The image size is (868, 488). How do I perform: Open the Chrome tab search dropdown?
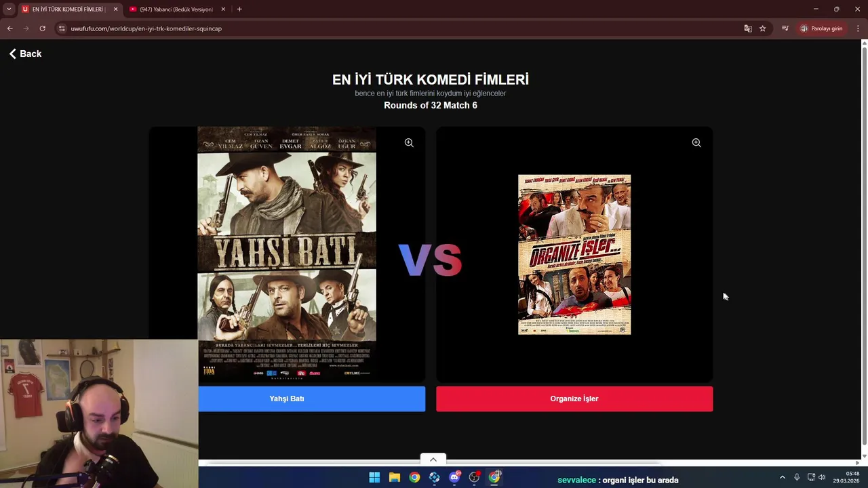point(9,9)
